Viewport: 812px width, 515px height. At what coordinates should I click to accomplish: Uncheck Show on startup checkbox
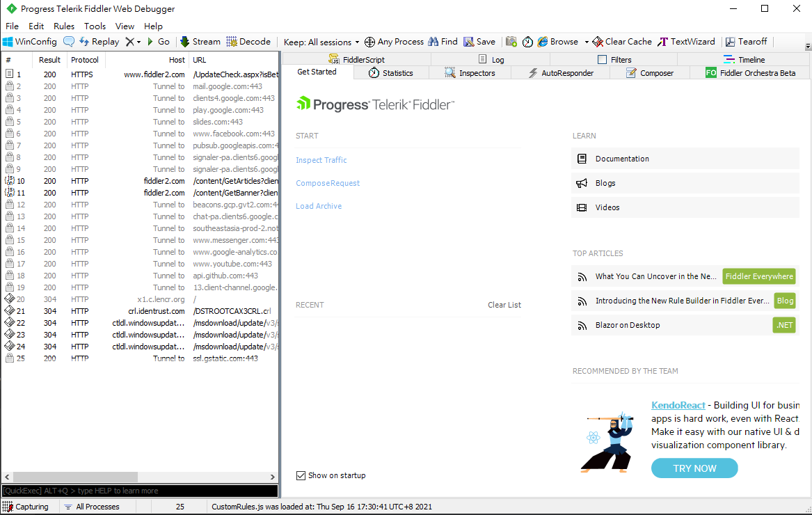click(x=301, y=475)
